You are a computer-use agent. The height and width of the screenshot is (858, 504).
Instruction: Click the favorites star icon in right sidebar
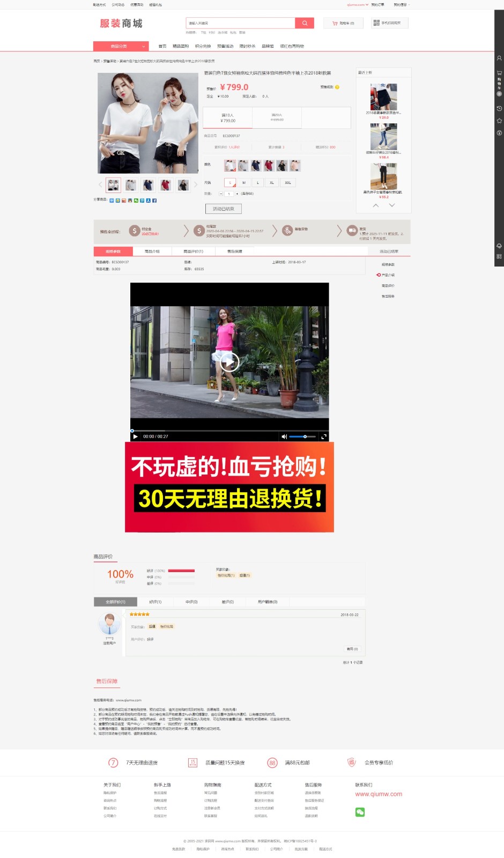tap(499, 121)
